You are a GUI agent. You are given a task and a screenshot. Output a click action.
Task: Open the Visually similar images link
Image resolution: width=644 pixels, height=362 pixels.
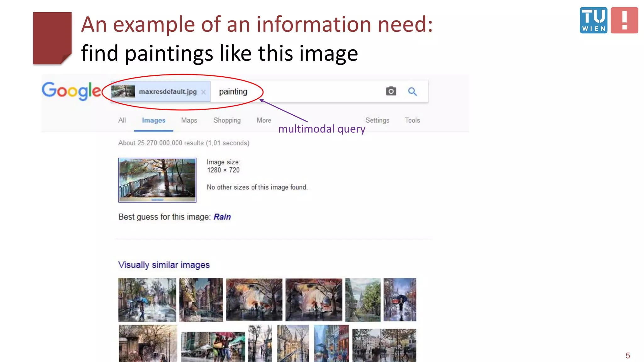[x=164, y=265]
